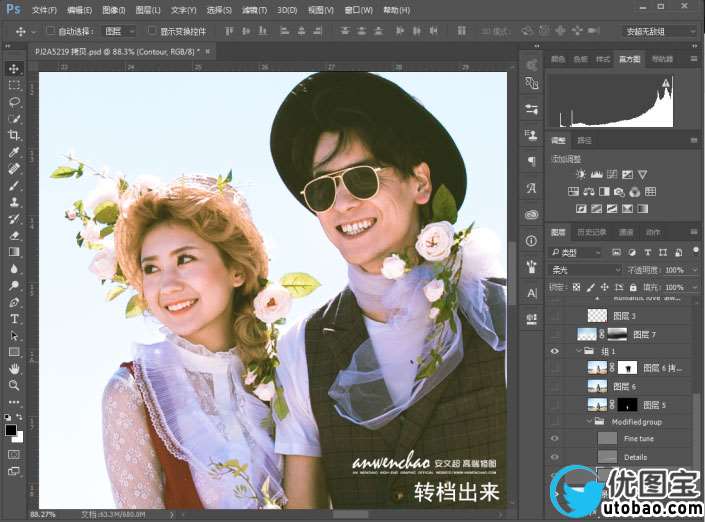Open the Clone Source panel icon

[531, 134]
